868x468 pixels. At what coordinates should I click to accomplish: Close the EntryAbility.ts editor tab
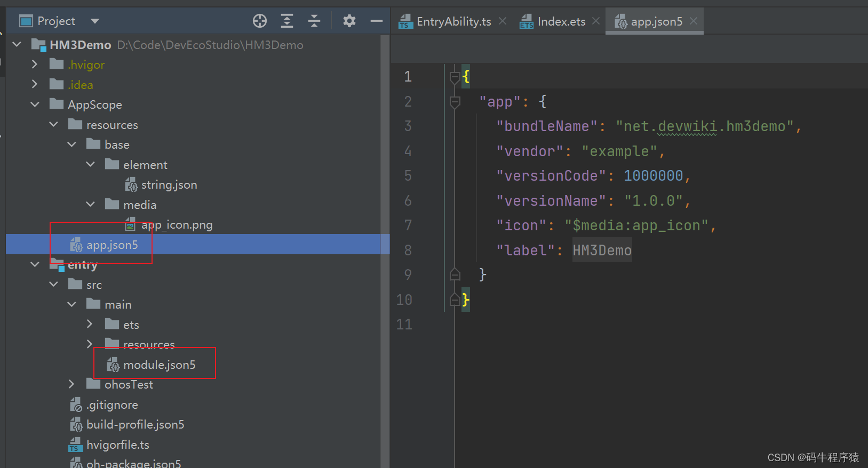[x=503, y=21]
